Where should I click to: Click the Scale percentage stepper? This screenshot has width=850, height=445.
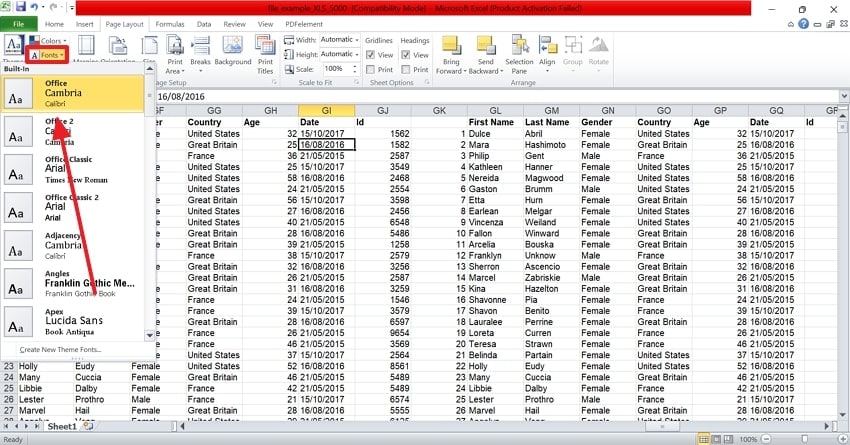355,69
